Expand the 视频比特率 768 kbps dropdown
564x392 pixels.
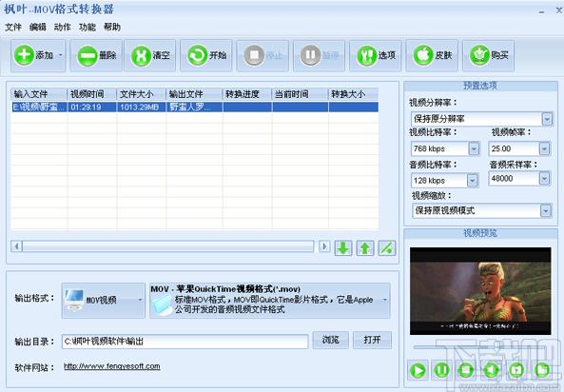[474, 148]
